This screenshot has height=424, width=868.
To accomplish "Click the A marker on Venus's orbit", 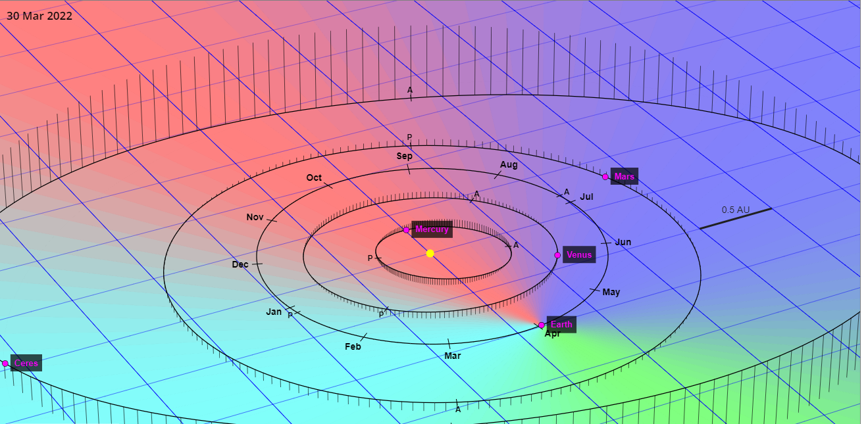I will tap(476, 194).
